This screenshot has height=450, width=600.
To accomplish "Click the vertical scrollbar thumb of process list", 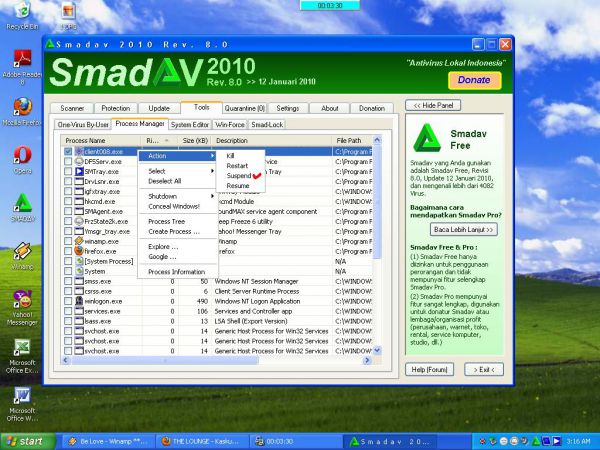I will (x=377, y=203).
